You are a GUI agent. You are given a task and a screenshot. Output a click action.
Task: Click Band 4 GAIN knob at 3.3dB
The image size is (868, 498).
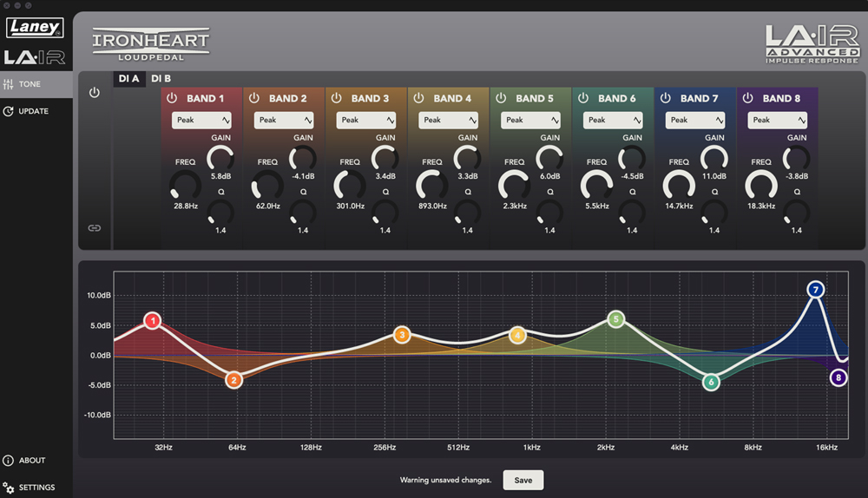tap(467, 159)
